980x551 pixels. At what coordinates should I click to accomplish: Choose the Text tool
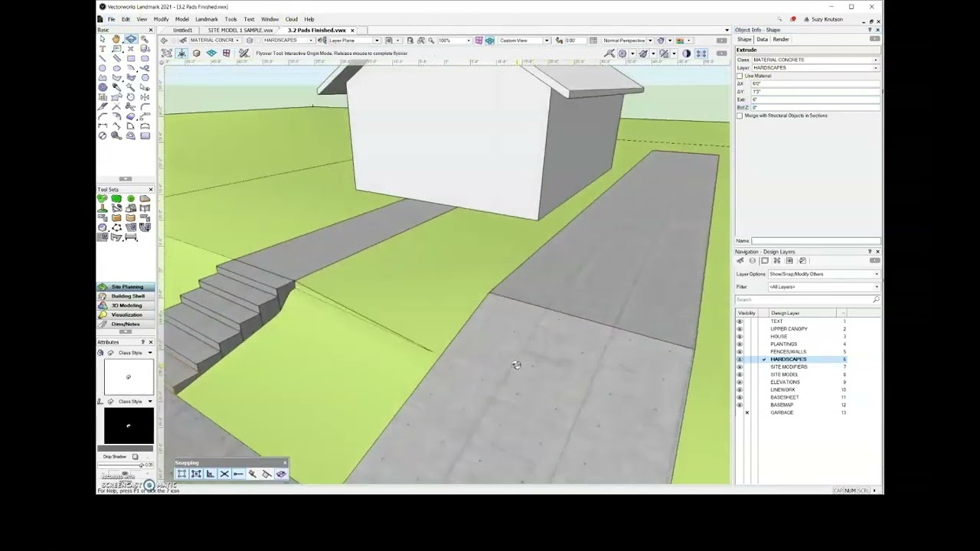tap(103, 49)
